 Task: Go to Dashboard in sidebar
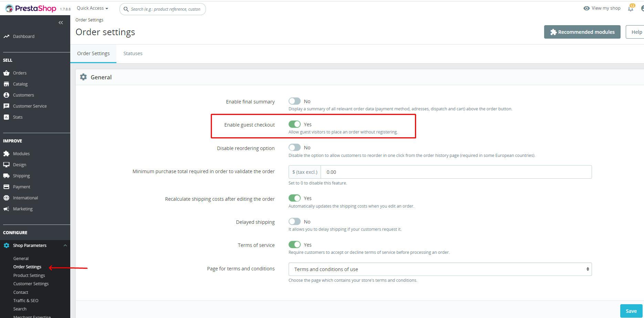24,36
